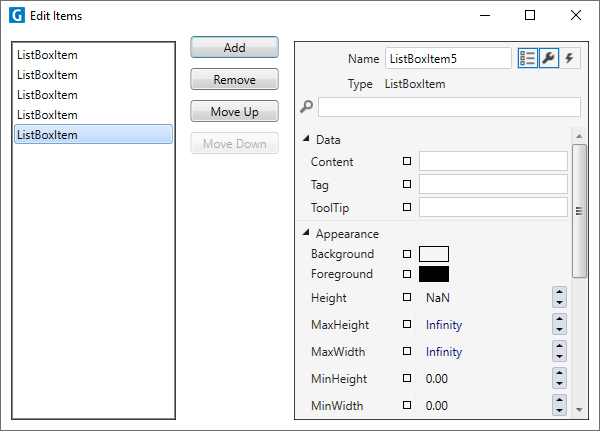Toggle the Tag property marker square
This screenshot has height=431, width=601.
tap(407, 184)
